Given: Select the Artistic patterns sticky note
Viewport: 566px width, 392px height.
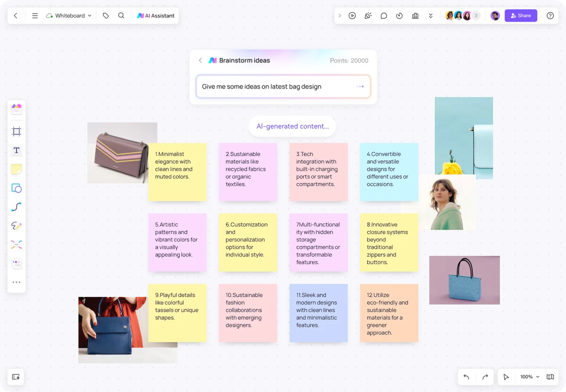Looking at the screenshot, I should (177, 243).
